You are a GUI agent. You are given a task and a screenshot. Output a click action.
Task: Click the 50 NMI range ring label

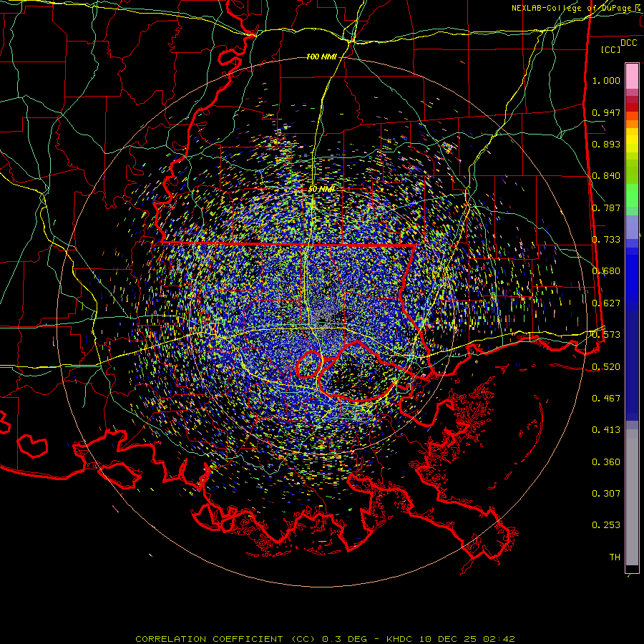[x=321, y=189]
